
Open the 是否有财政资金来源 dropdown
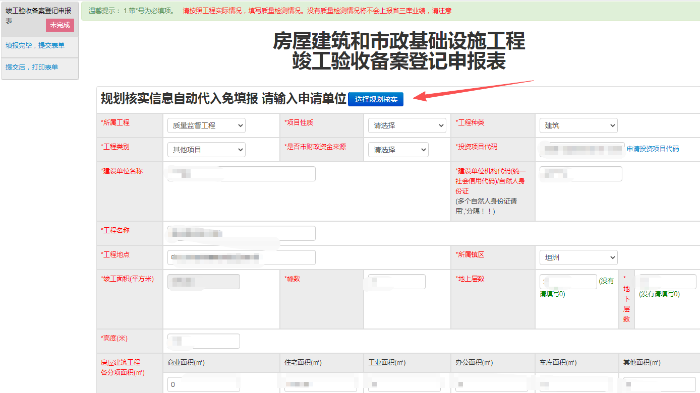tap(398, 150)
